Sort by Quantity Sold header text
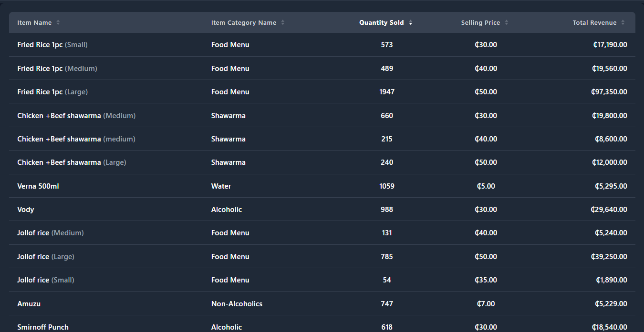 (x=381, y=22)
